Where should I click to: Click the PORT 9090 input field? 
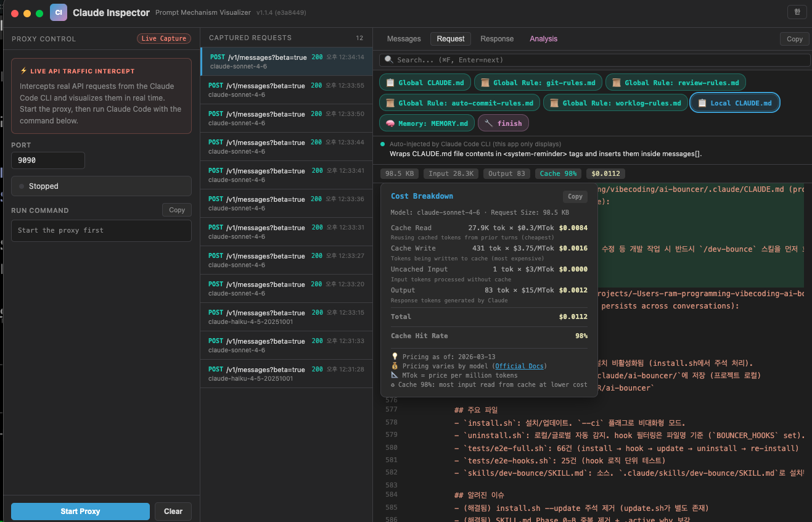point(47,160)
